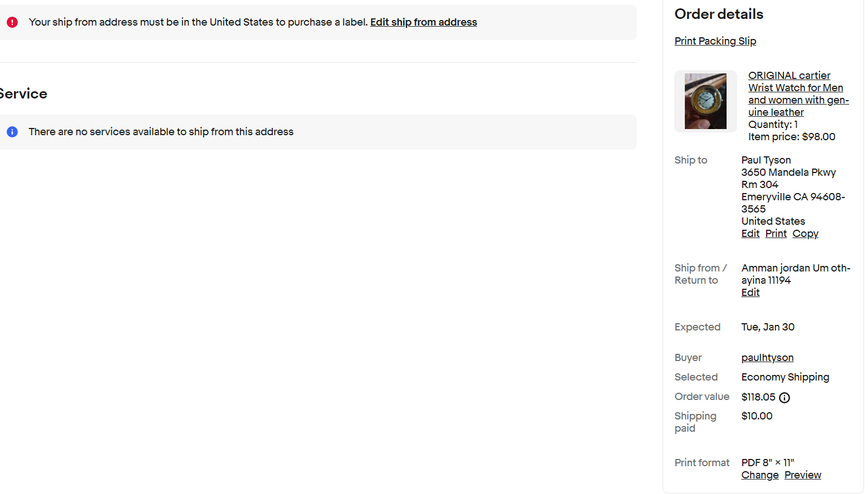Print the Ship to address

click(776, 234)
